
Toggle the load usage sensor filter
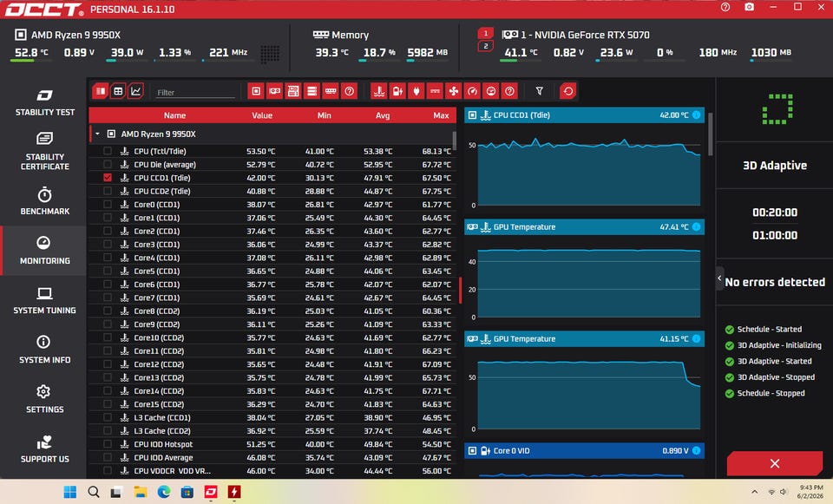point(491,91)
